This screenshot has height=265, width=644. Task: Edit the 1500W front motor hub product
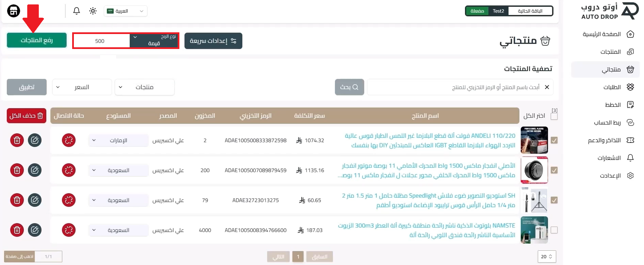point(35,170)
